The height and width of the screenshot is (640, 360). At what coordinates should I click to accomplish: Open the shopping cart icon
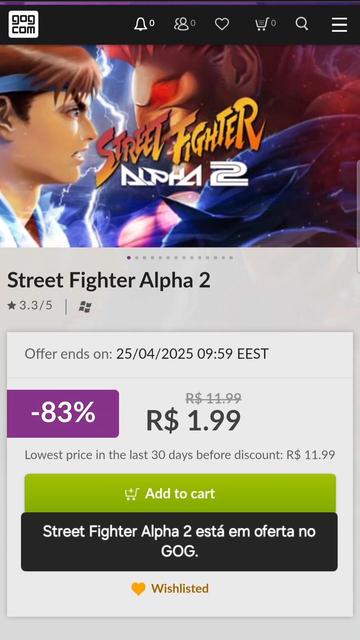click(x=262, y=24)
